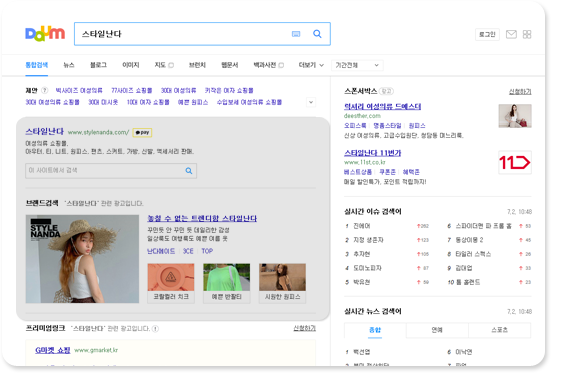Image resolution: width=561 pixels, height=373 pixels.
Task: Open the 웹문서 tab
Action: [x=230, y=65]
